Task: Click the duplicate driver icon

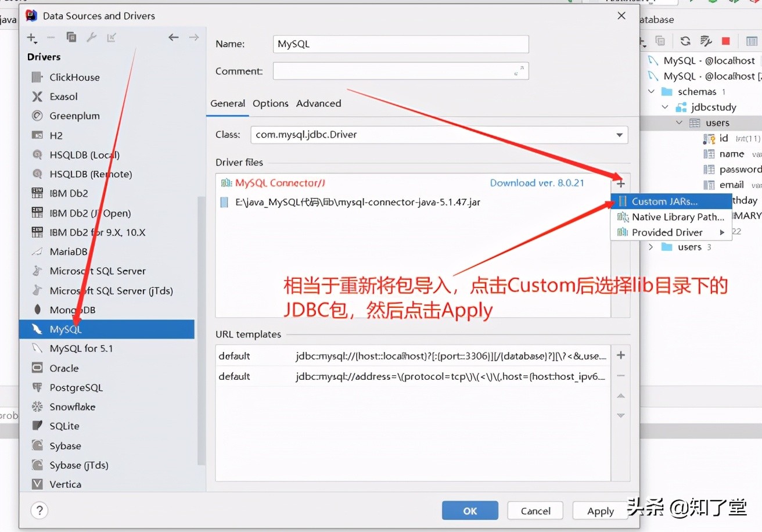Action: 71,38
